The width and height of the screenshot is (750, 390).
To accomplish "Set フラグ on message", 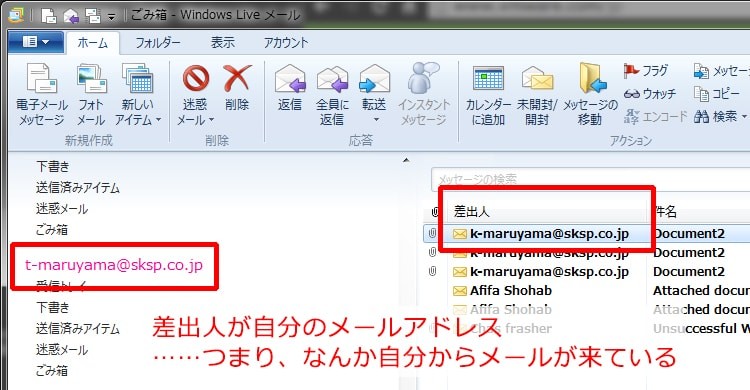I will (646, 71).
